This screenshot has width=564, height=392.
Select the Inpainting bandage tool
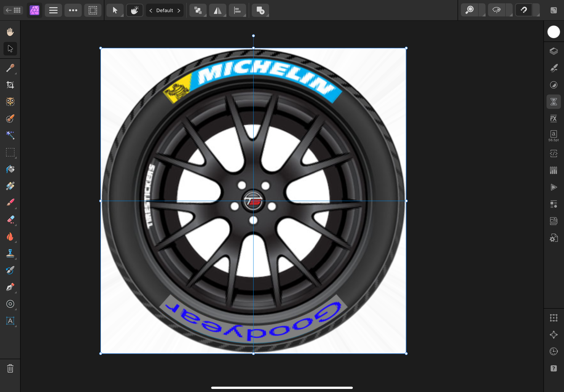(x=10, y=186)
